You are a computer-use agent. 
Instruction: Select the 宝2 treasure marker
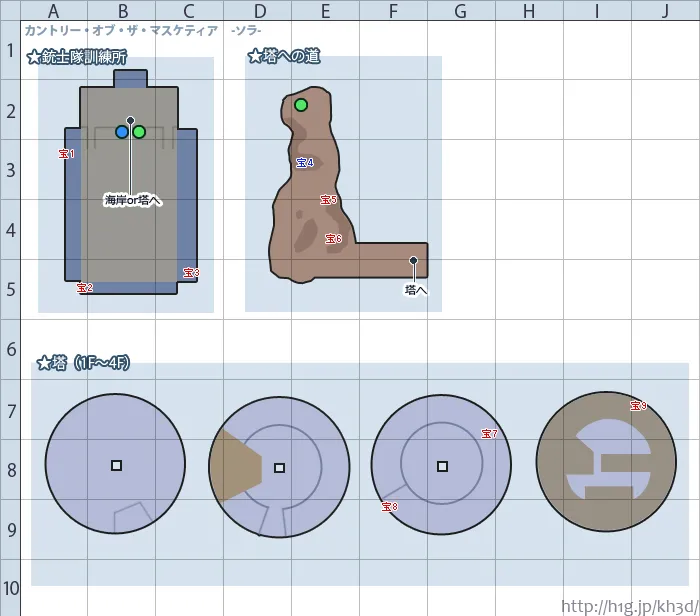[85, 288]
